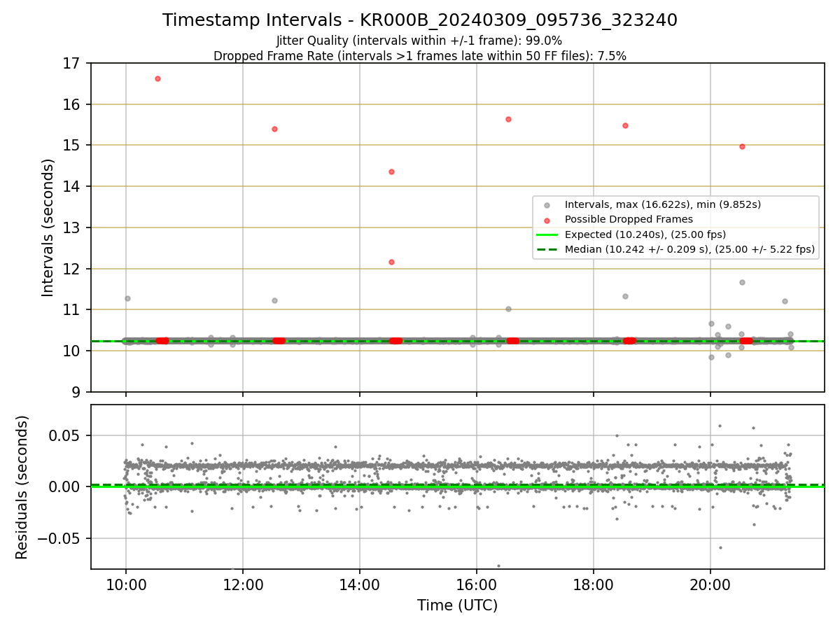Viewport: 840px width, 630px height.
Task: Click the red point near 15.5 seconds after 18:00
Action: tap(625, 125)
